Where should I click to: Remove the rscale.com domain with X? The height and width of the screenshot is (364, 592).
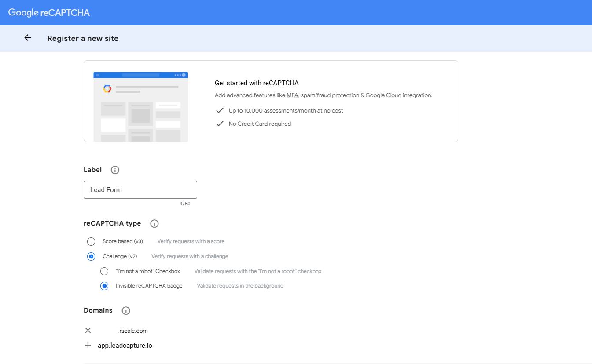point(88,331)
